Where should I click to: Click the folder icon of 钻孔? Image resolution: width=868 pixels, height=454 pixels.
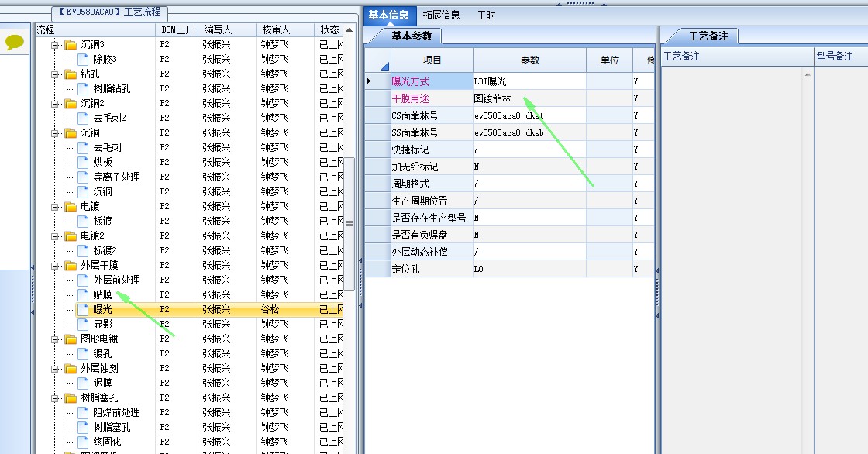click(71, 74)
